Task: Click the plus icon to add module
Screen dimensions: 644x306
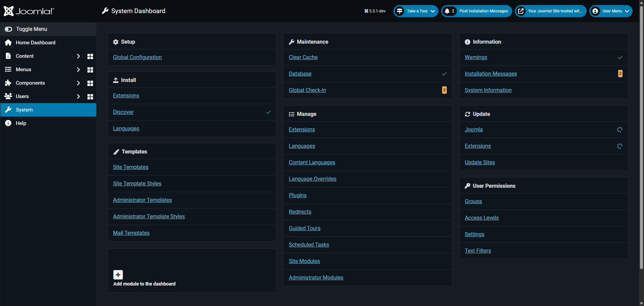Action: (x=118, y=275)
